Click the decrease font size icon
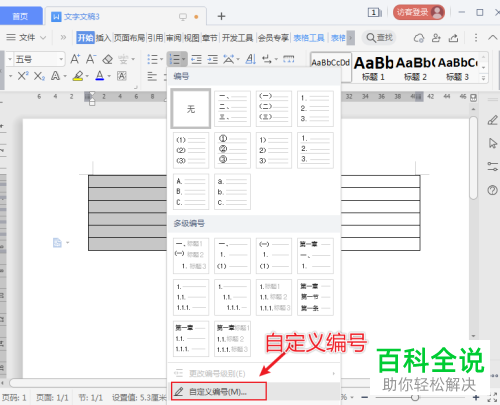500x405 pixels. (91, 59)
